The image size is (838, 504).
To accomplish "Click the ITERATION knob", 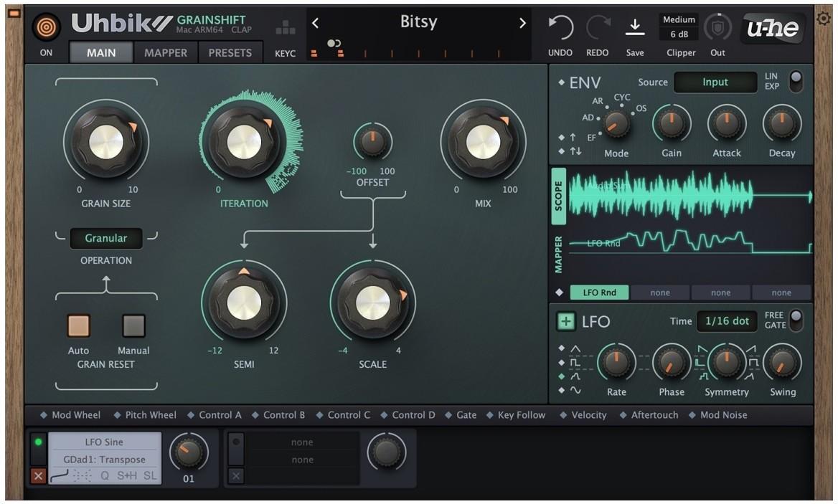I will click(244, 142).
